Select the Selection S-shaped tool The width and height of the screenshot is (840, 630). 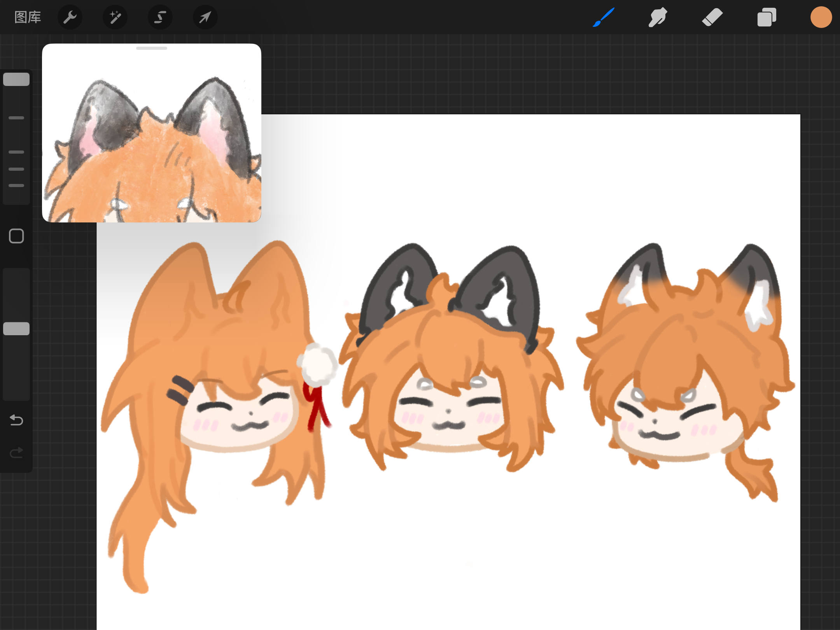point(160,17)
